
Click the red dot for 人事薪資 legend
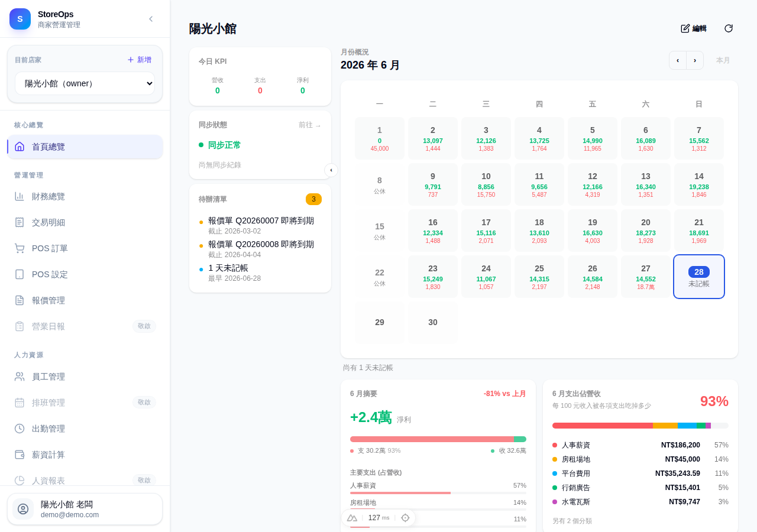555,445
